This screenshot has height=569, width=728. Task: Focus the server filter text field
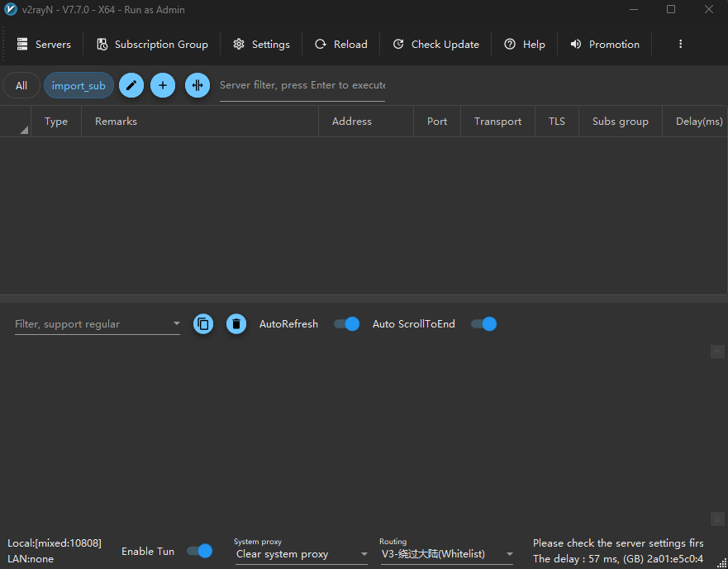pyautogui.click(x=302, y=85)
